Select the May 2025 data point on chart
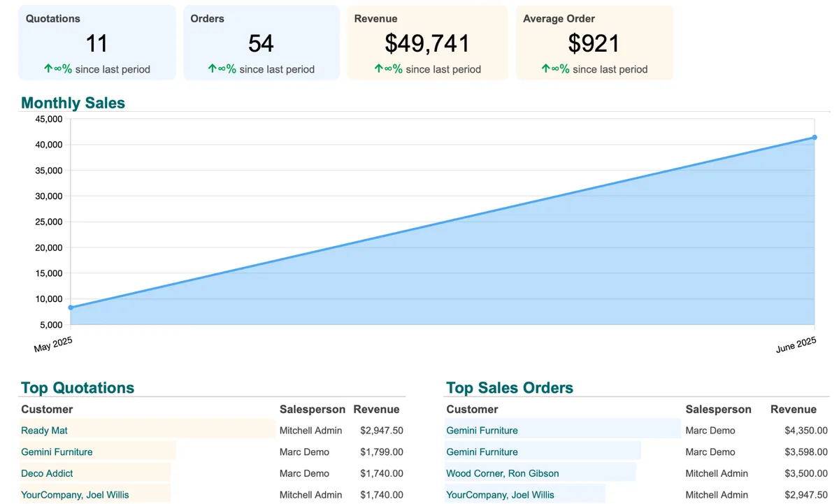 tap(71, 308)
